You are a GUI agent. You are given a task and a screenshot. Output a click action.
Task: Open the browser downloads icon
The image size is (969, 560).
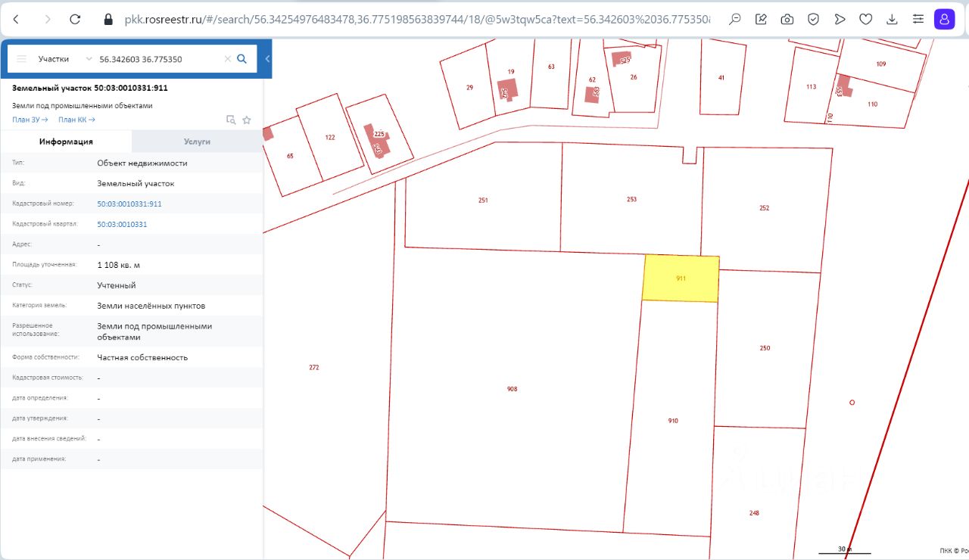(892, 20)
